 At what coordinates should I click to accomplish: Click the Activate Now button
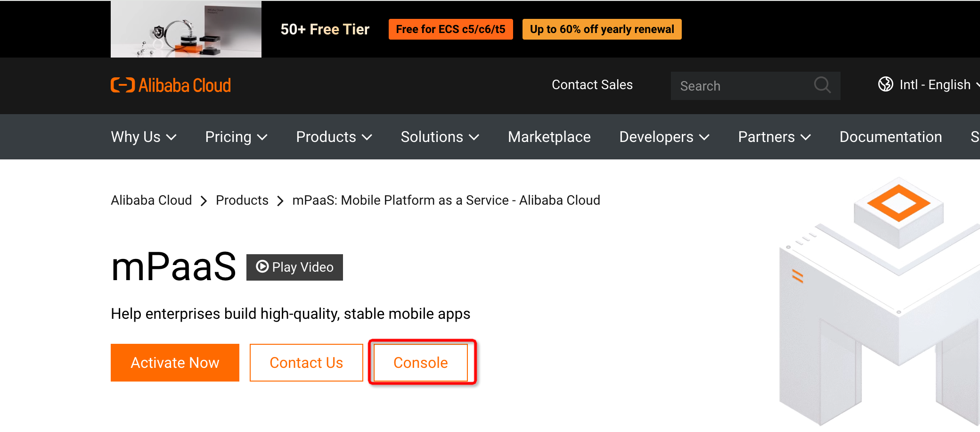pos(175,363)
